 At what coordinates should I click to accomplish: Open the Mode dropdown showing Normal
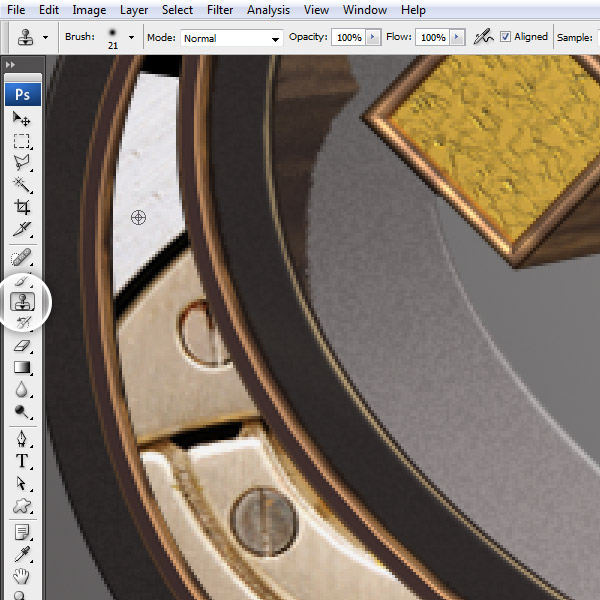tap(232, 38)
